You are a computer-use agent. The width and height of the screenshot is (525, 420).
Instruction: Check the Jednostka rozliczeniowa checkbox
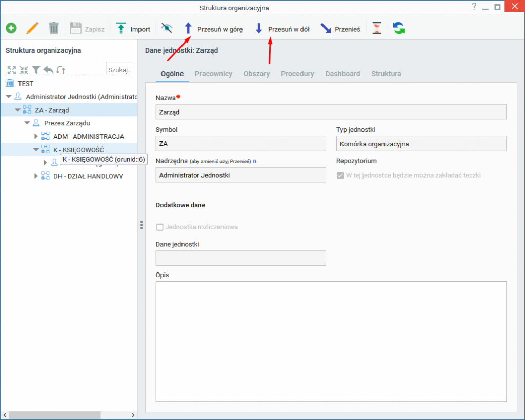pyautogui.click(x=160, y=227)
